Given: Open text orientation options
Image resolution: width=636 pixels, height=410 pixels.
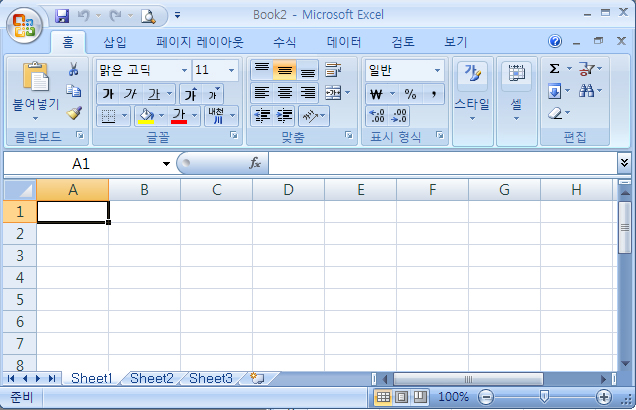Looking at the screenshot, I should (x=314, y=116).
